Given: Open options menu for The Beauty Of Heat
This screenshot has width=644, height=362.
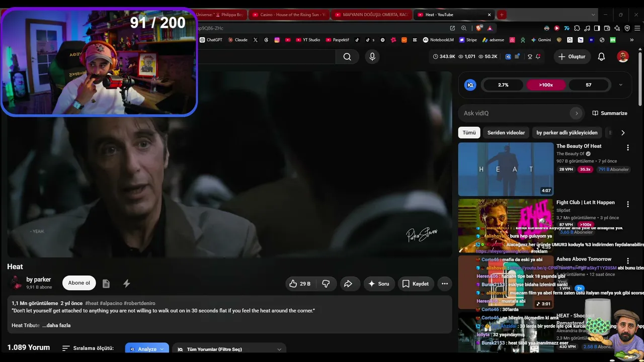Looking at the screenshot, I should point(627,147).
